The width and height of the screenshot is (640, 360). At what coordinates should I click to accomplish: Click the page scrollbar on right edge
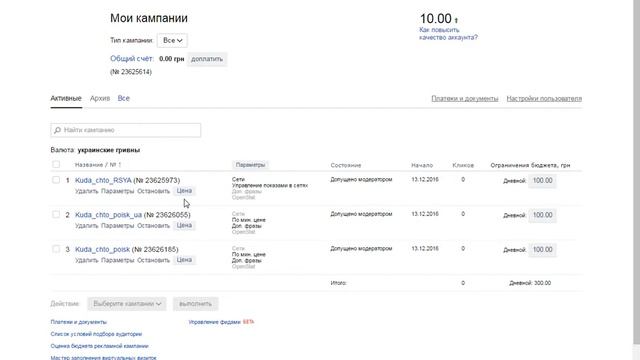point(636,171)
